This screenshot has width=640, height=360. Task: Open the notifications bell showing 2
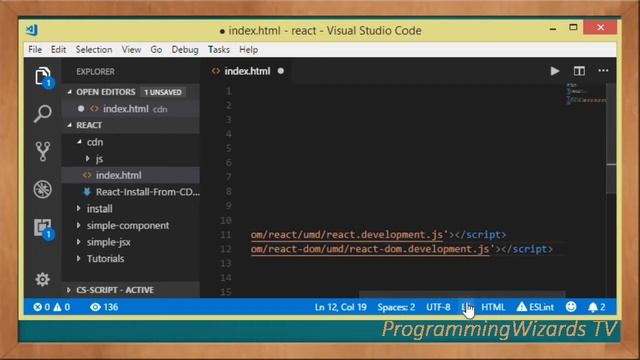(596, 307)
